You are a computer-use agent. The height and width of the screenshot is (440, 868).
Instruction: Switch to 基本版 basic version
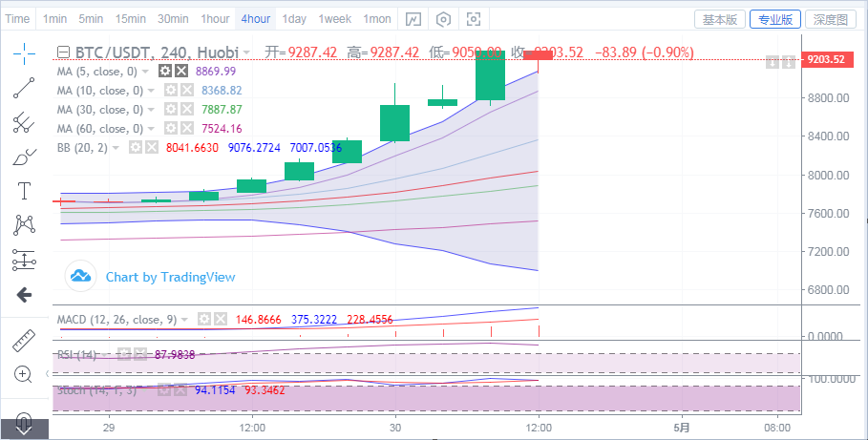tap(720, 19)
